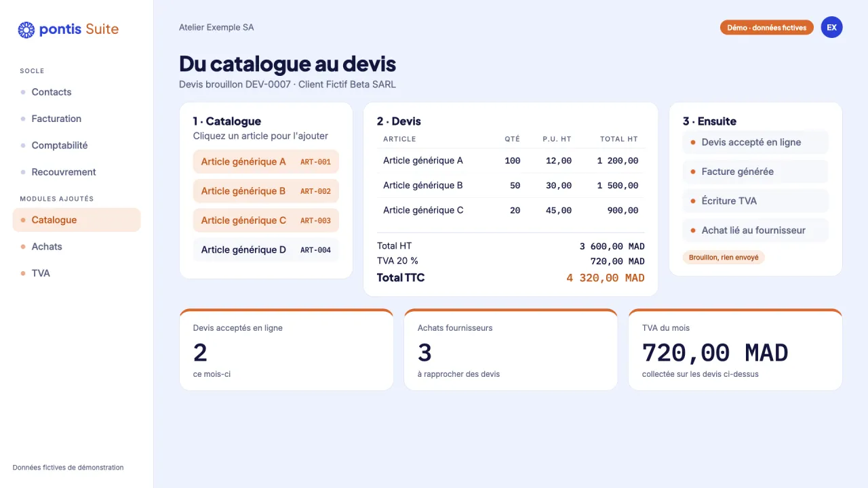Screen dimensions: 868x488
Task: Click the 'P.U. HT' column header
Action: pos(557,139)
